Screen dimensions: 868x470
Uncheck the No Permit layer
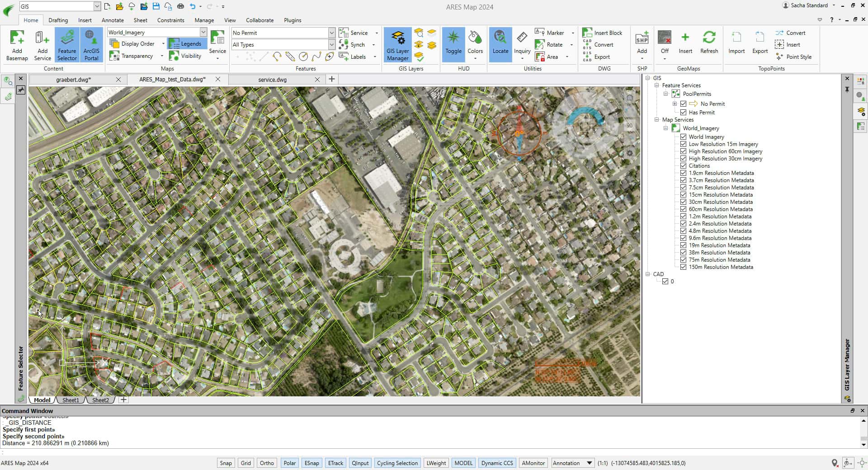pos(683,103)
